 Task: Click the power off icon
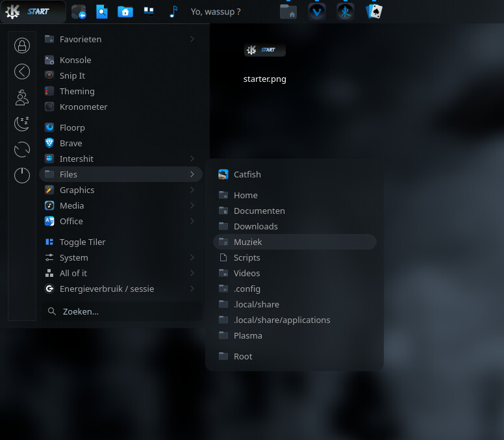(22, 175)
